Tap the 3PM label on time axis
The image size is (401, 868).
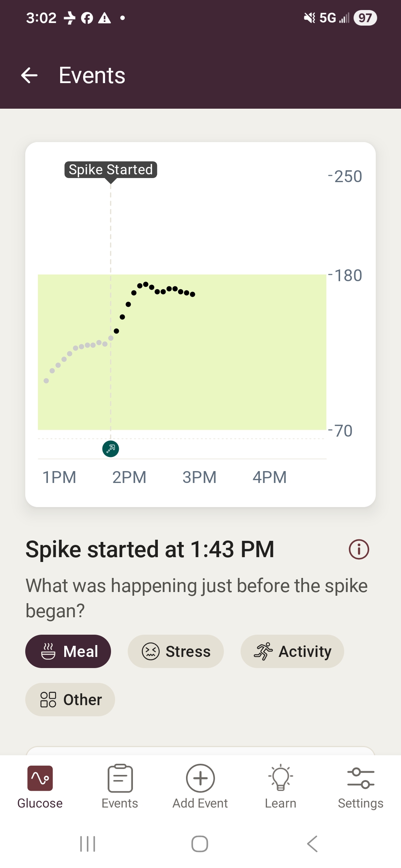click(x=199, y=477)
